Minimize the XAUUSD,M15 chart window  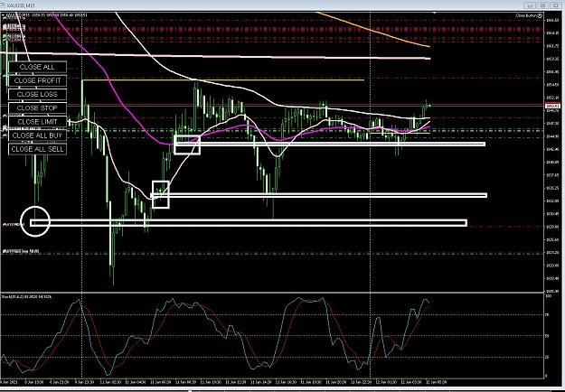point(530,5)
